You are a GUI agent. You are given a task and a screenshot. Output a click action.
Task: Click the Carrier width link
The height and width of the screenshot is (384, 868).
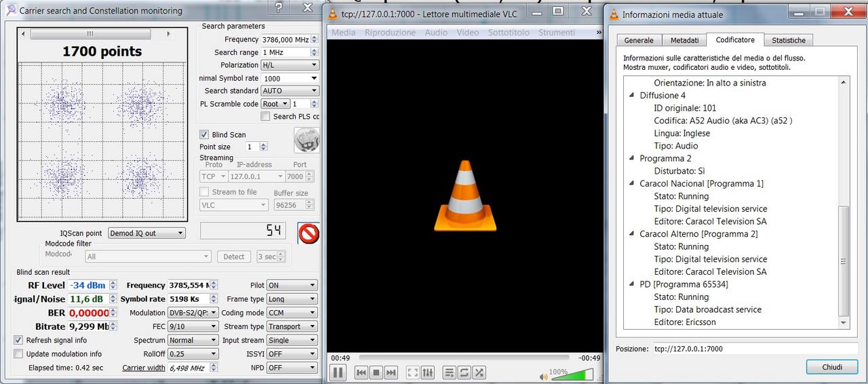(144, 368)
